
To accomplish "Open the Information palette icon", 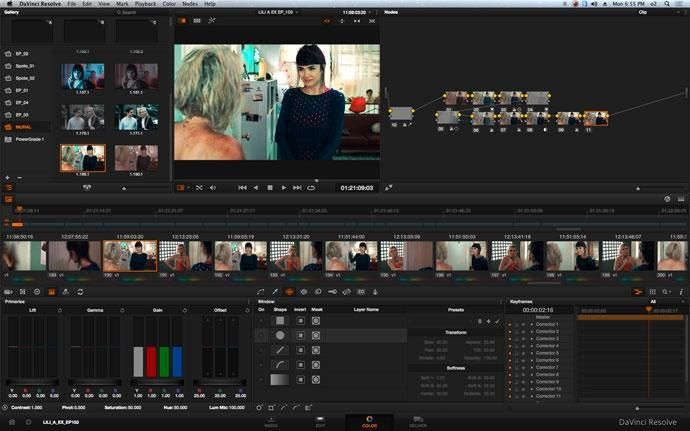I will coord(681,291).
